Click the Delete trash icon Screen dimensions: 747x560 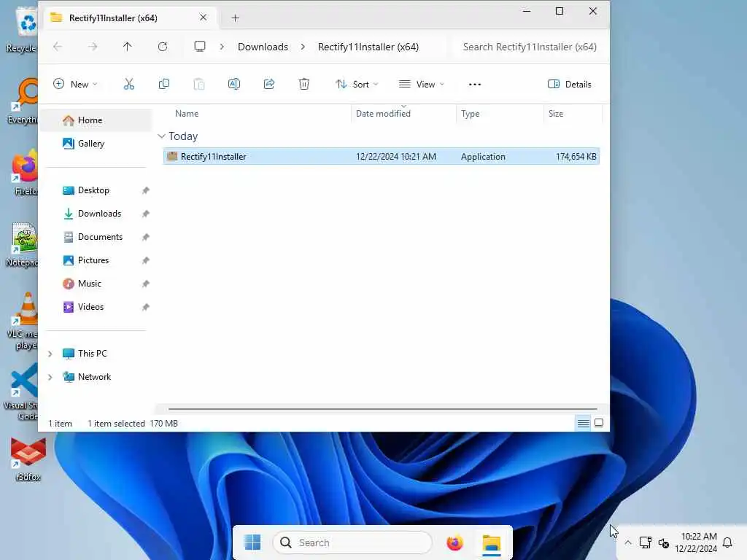click(x=304, y=85)
